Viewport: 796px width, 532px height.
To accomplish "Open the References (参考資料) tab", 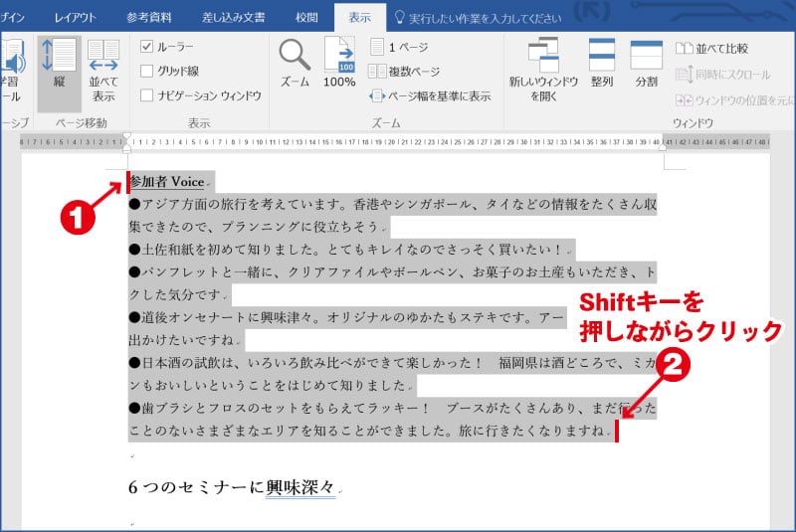I will pos(148,18).
